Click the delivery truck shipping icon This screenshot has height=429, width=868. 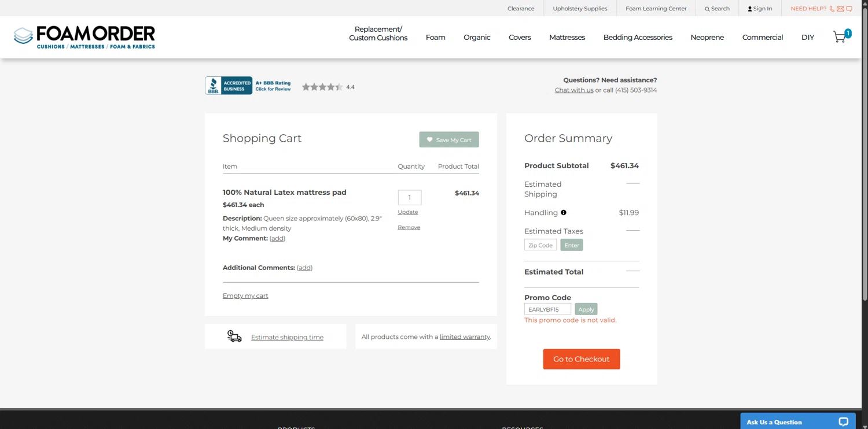tap(234, 336)
